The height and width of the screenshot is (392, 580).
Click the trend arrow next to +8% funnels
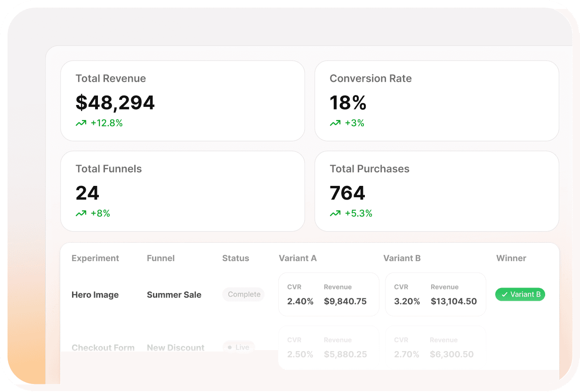[81, 213]
